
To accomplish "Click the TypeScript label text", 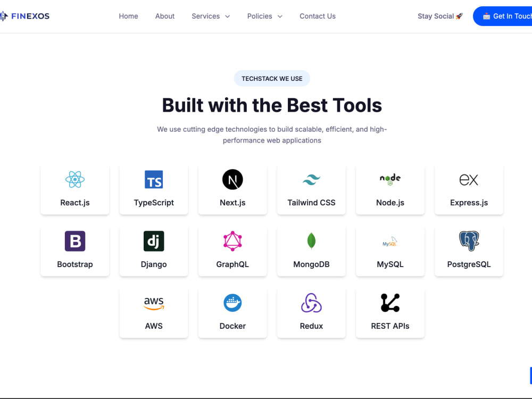I will click(154, 203).
